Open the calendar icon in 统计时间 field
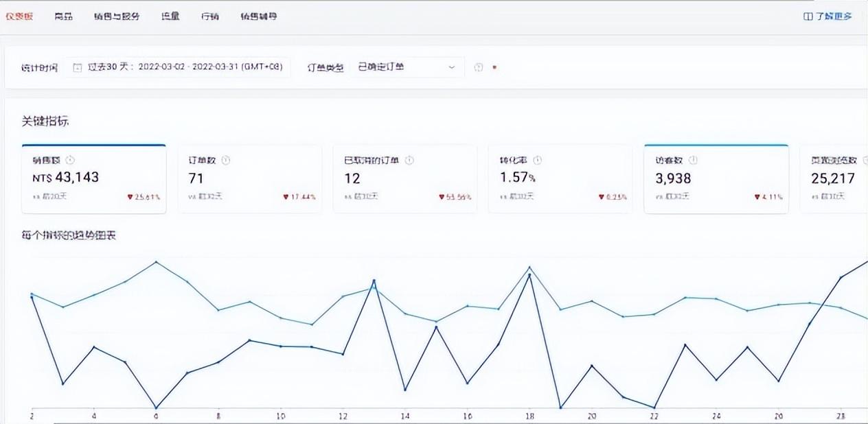 click(78, 67)
